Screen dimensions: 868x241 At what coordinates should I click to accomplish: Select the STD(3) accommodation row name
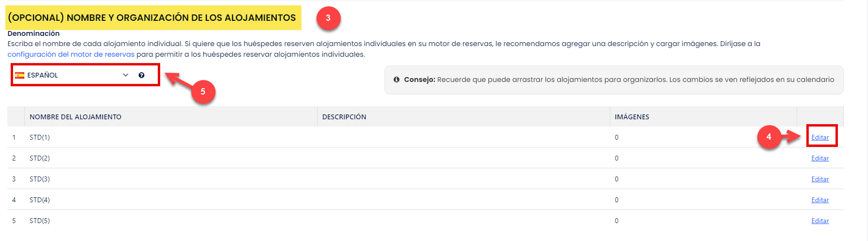pos(40,179)
